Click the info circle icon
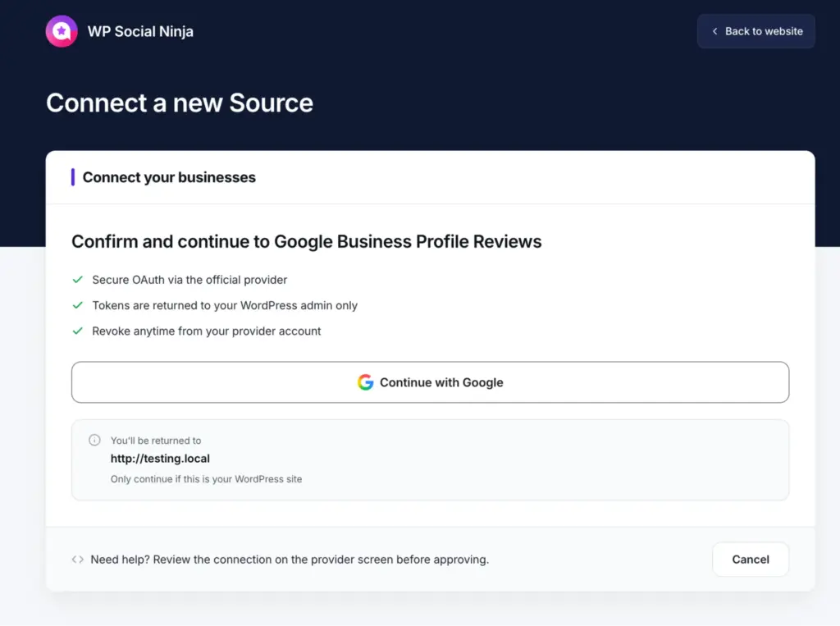840x626 pixels. pyautogui.click(x=94, y=440)
